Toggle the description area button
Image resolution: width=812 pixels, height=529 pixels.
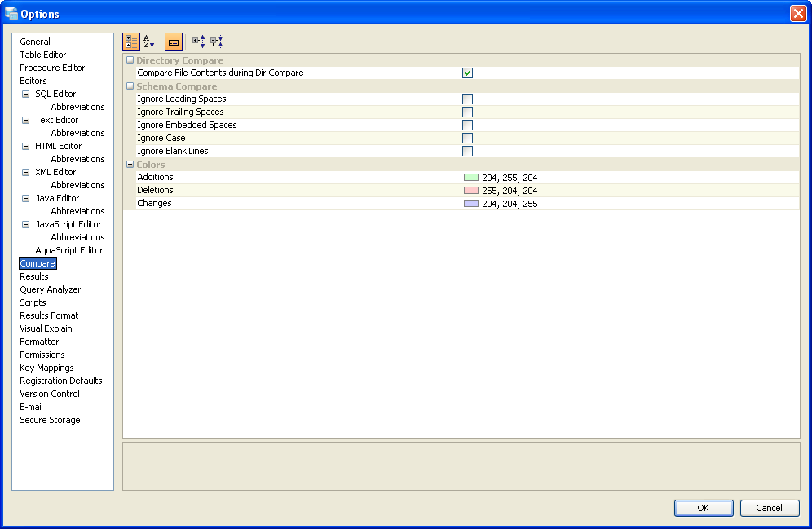[x=174, y=42]
